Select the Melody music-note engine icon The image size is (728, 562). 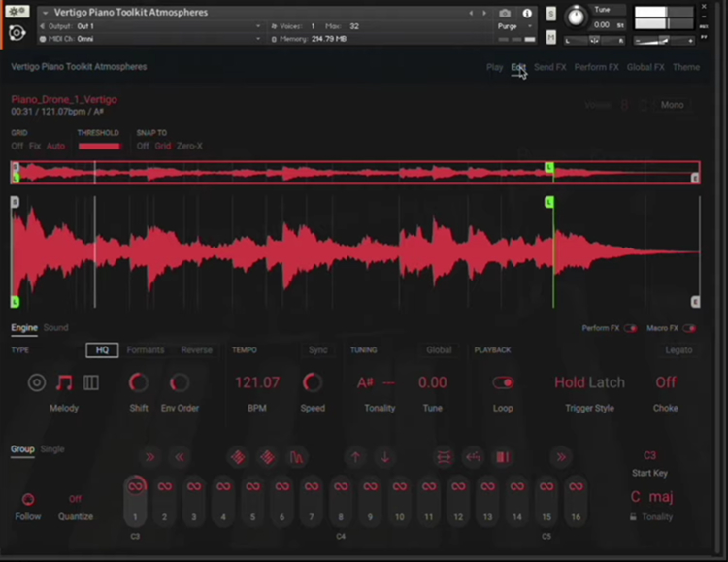pyautogui.click(x=64, y=382)
